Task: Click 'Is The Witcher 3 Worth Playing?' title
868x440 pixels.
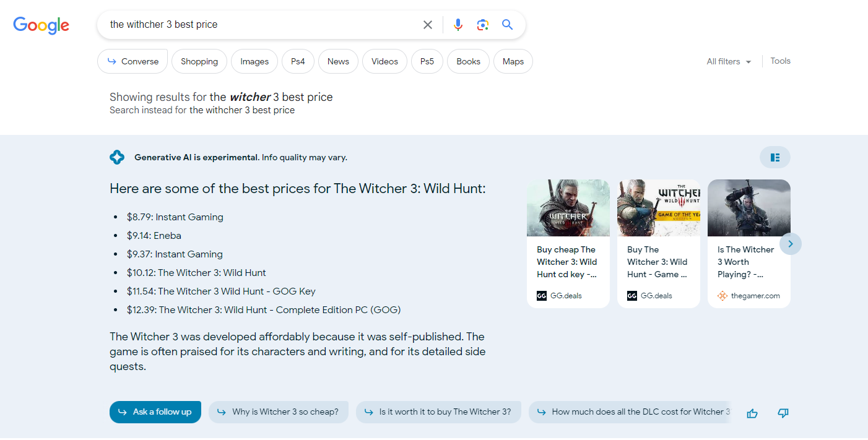Action: pyautogui.click(x=746, y=262)
